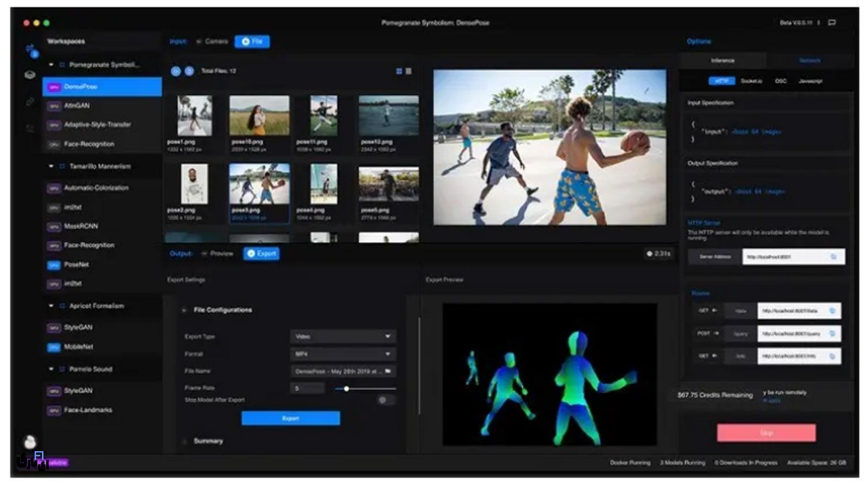The height and width of the screenshot is (488, 868).
Task: Click the Frame Rate slider handle
Action: (346, 389)
